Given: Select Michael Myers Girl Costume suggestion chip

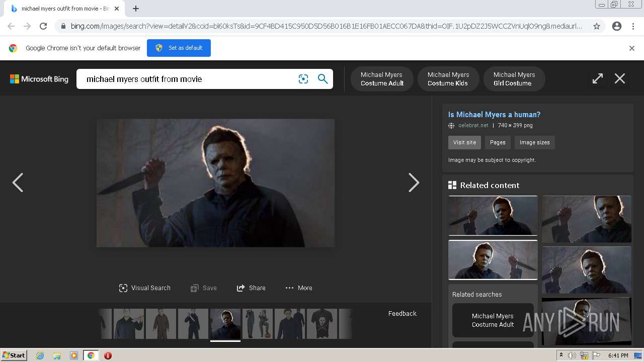Looking at the screenshot, I should [x=514, y=79].
